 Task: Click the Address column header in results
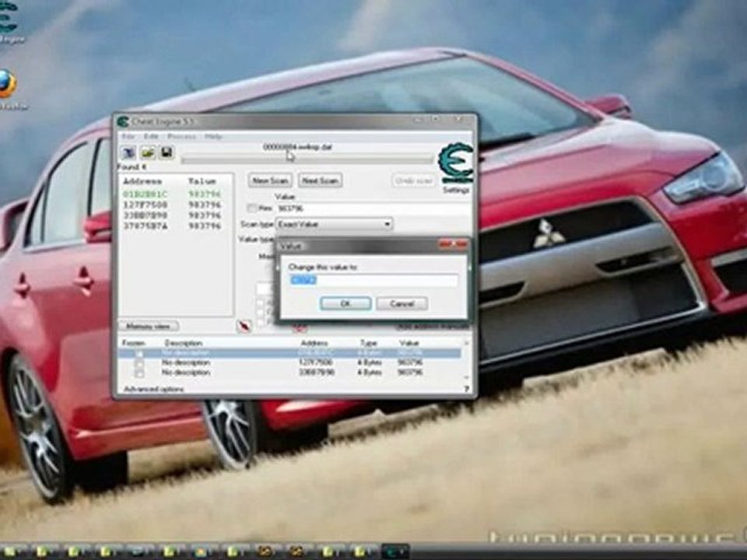[142, 181]
